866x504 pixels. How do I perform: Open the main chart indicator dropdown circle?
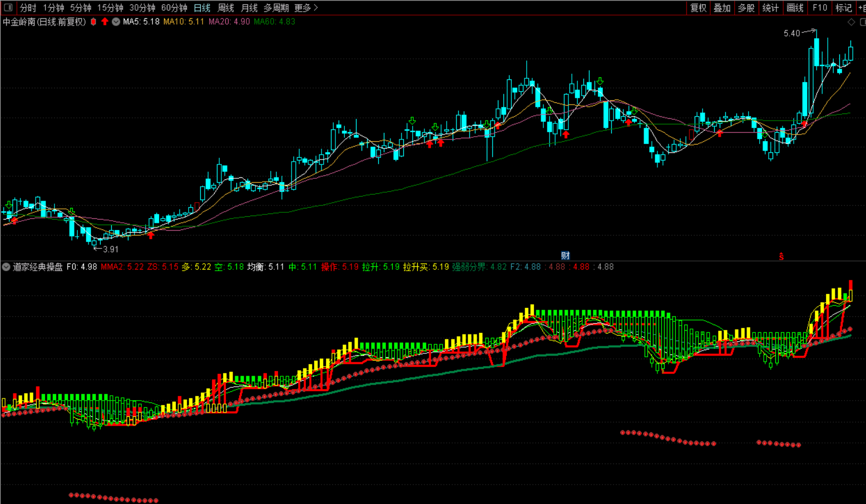click(x=116, y=22)
